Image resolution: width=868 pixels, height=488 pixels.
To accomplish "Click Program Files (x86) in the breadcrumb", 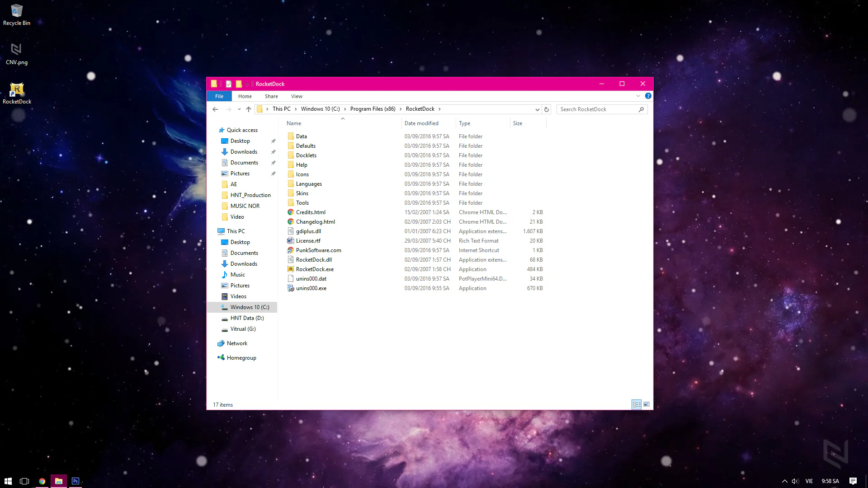I will pyautogui.click(x=373, y=109).
